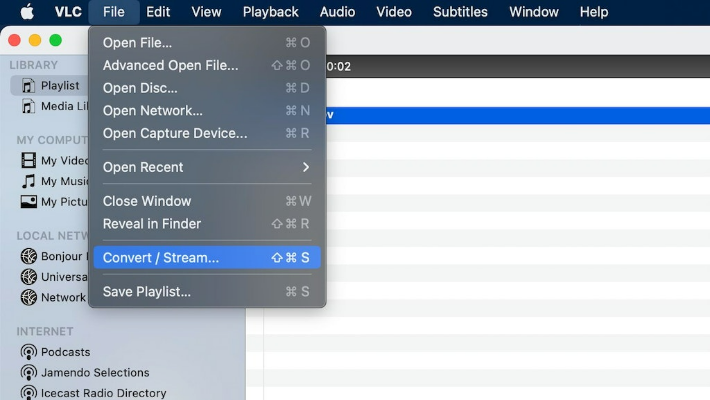This screenshot has width=710, height=400.
Task: Click the green fullscreen window button
Action: (56, 40)
